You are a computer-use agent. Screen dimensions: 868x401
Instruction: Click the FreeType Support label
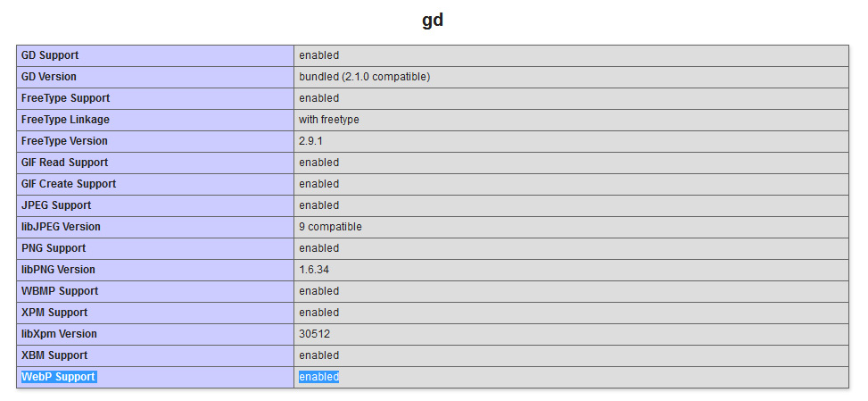coord(65,98)
